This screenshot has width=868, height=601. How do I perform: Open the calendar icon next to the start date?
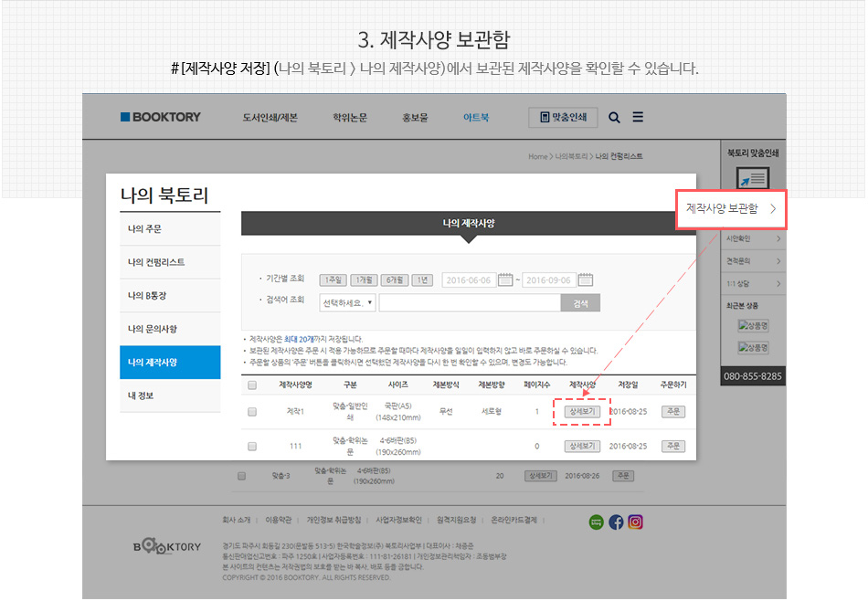point(505,280)
